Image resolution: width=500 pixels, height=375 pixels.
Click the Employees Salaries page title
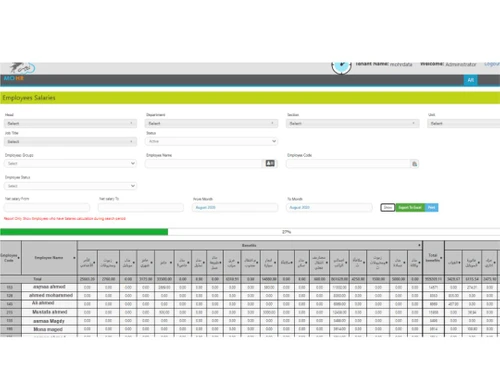29,98
